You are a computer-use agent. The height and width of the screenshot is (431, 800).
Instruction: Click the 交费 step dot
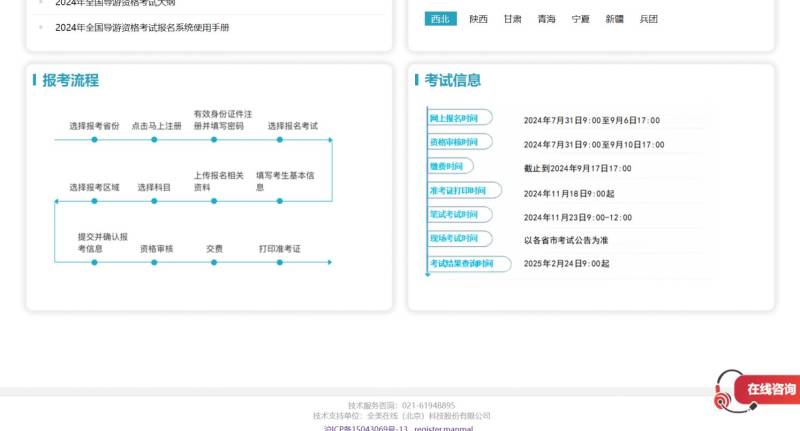[x=214, y=262]
